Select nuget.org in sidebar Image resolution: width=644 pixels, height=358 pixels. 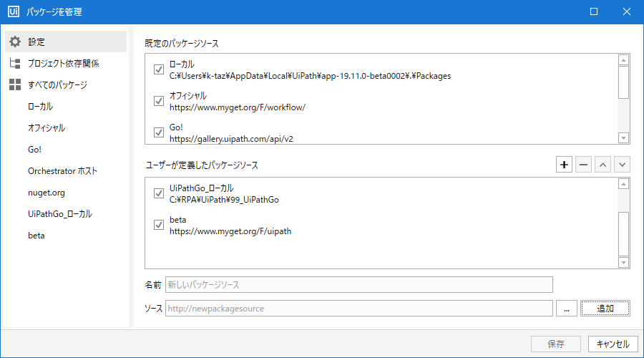tap(47, 193)
